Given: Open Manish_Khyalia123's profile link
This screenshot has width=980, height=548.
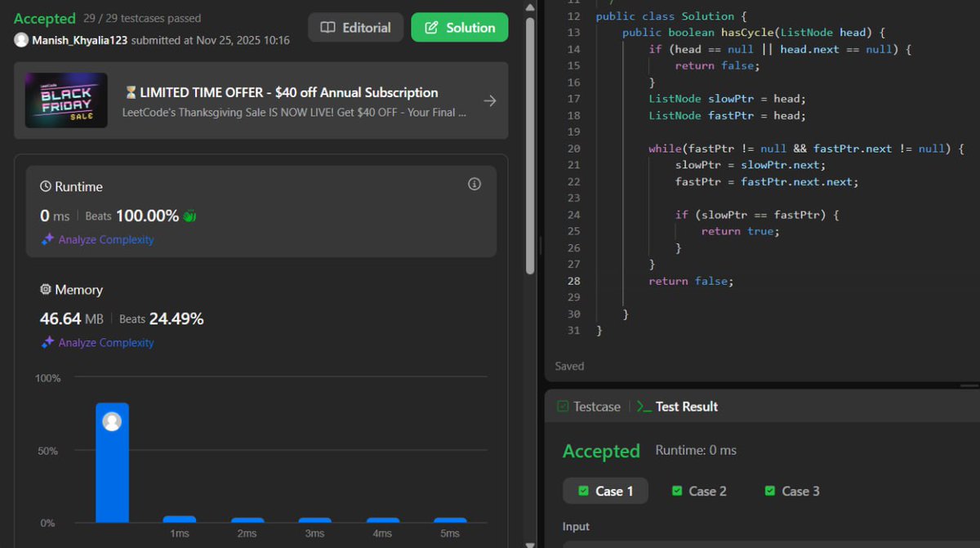Looking at the screenshot, I should pos(79,39).
